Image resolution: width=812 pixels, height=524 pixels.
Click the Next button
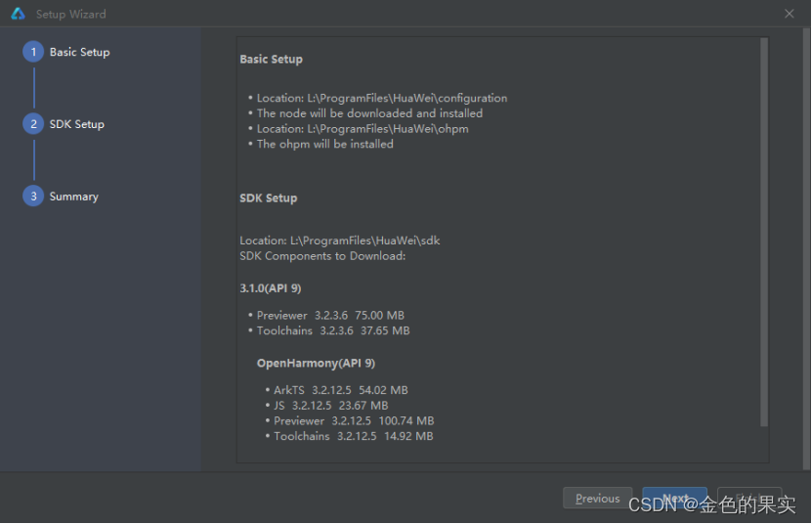click(x=675, y=498)
